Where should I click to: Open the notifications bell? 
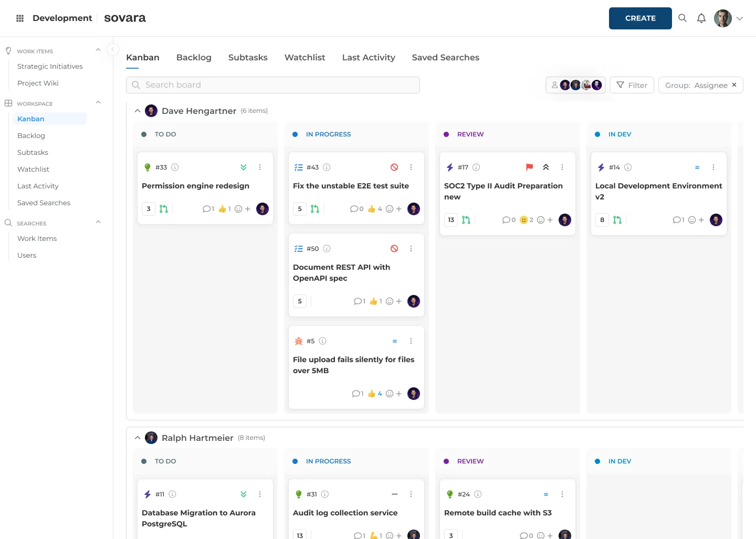(701, 18)
